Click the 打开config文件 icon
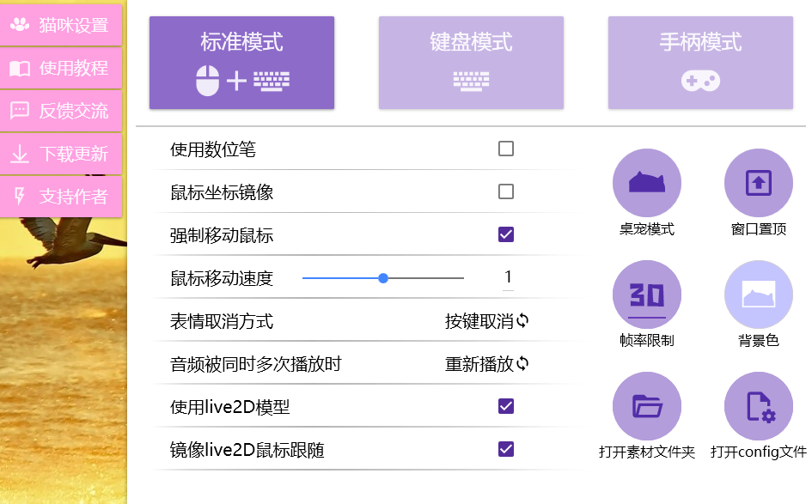The image size is (812, 504). point(758,406)
